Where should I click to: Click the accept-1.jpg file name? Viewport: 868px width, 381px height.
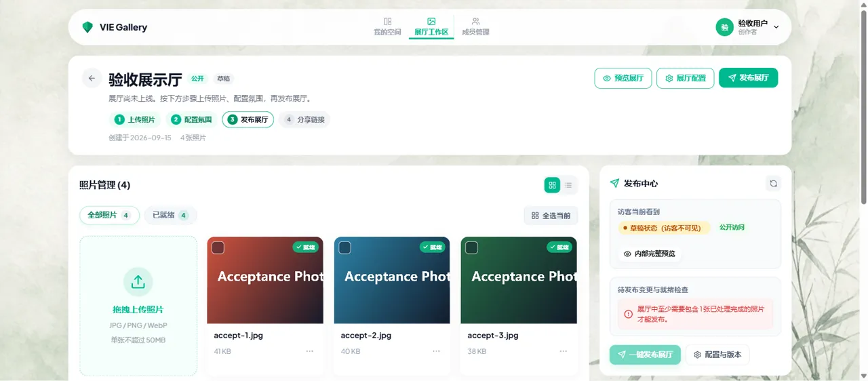point(239,336)
